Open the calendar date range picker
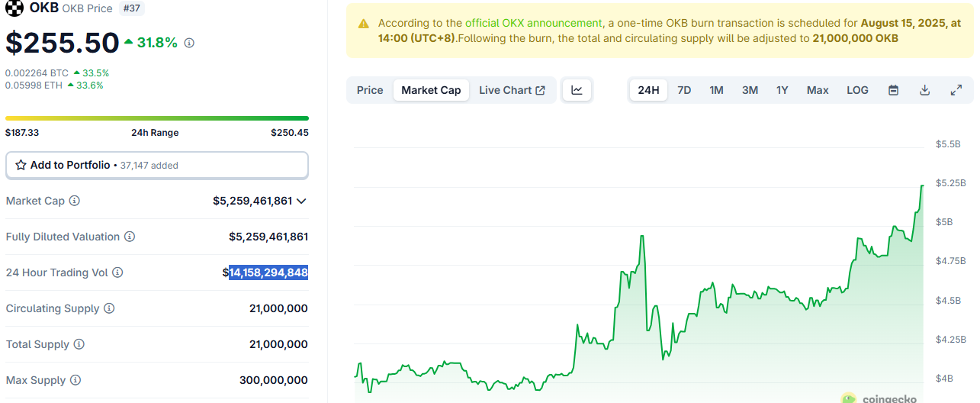 (893, 90)
